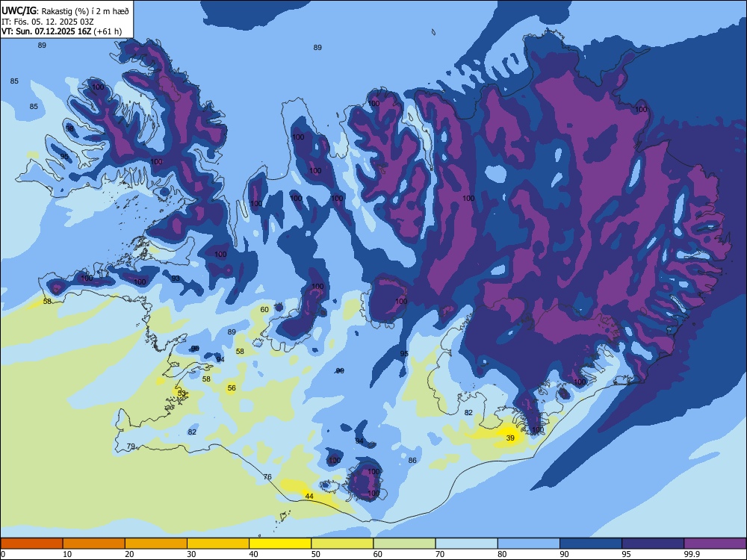Click the map value 76 on the south coast
Viewport: 747px width, 560px height.
[x=267, y=476]
